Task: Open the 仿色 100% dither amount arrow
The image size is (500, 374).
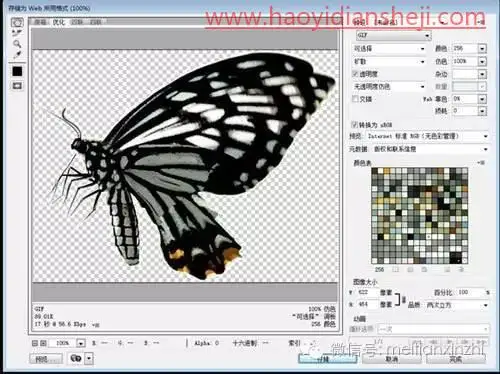Action: click(482, 61)
